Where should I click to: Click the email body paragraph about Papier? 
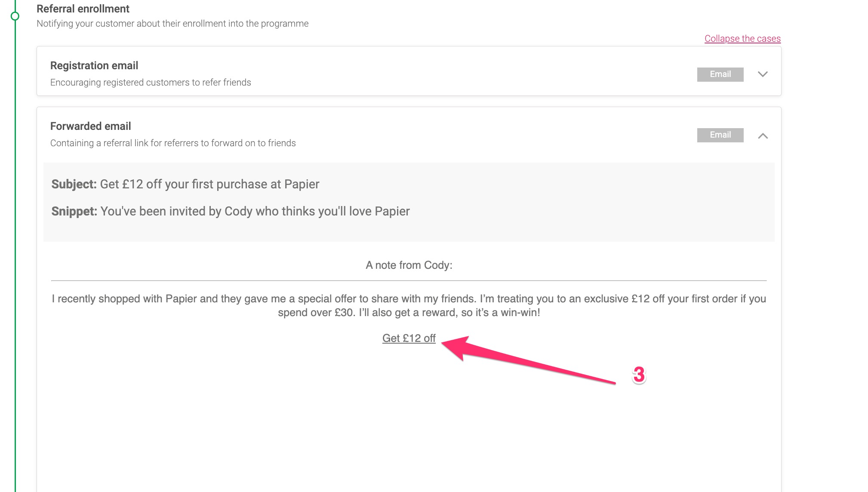[409, 305]
